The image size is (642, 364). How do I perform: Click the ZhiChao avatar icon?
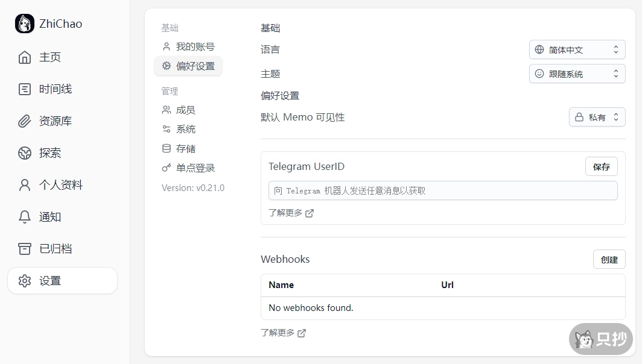pos(25,24)
